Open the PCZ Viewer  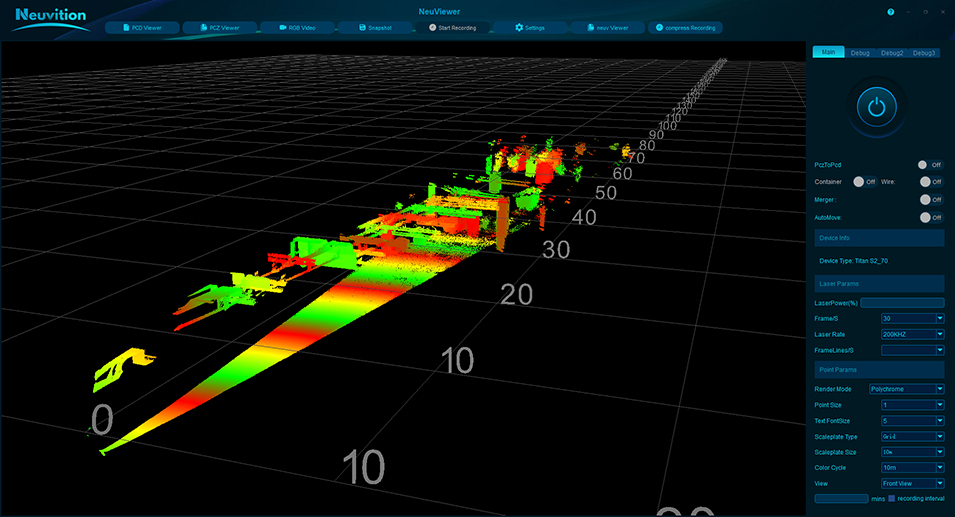point(220,27)
